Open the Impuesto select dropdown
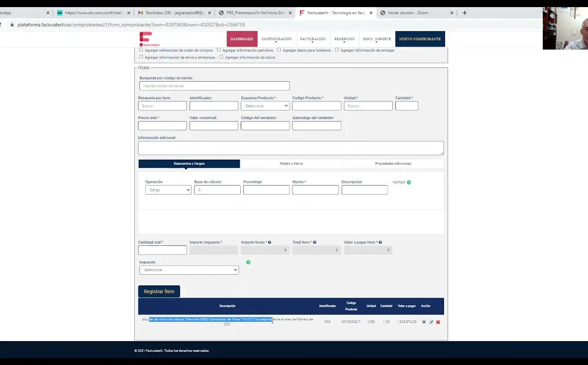The width and height of the screenshot is (588, 365). pyautogui.click(x=189, y=270)
